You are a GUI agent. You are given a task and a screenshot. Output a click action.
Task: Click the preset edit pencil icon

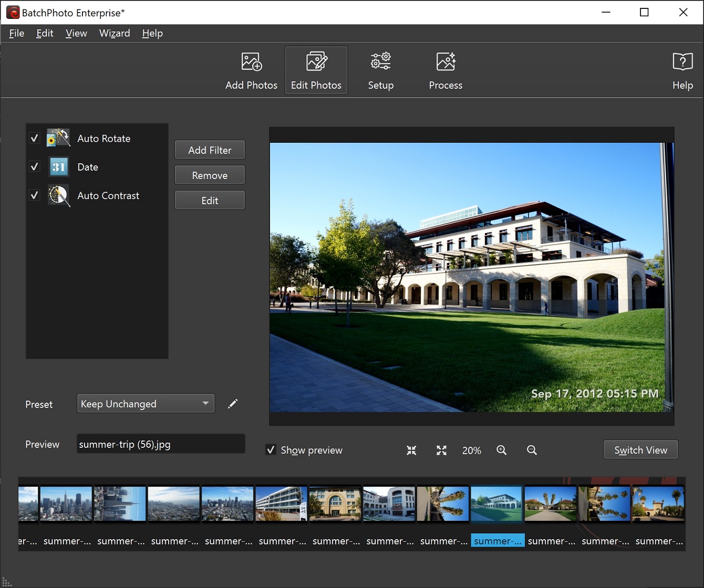[233, 404]
